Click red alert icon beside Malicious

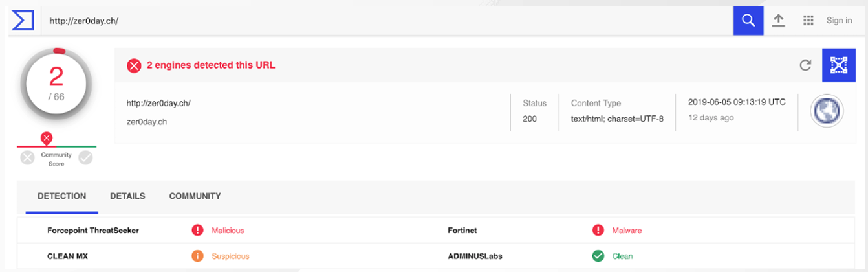click(x=198, y=230)
